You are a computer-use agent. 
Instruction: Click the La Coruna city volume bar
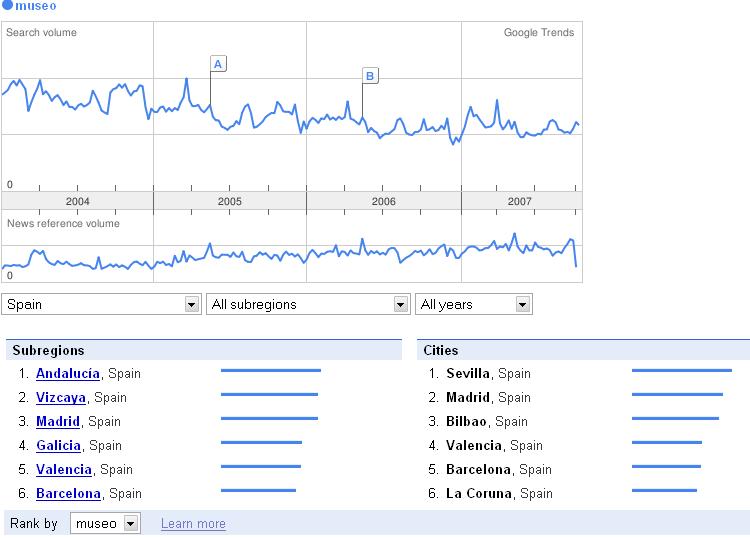pyautogui.click(x=664, y=490)
